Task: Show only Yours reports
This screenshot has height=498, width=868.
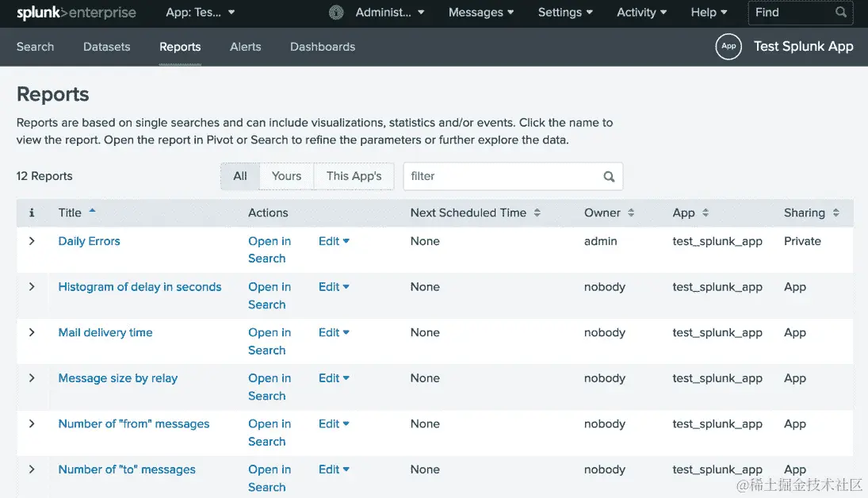Action: [286, 176]
